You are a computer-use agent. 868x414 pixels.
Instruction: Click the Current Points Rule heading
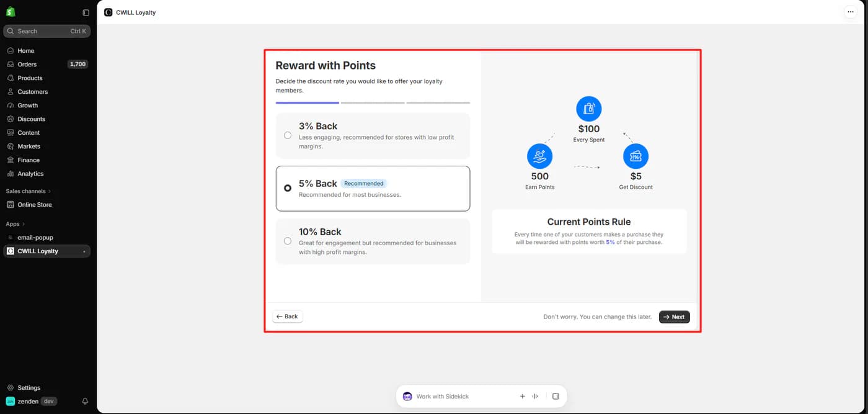coord(589,222)
